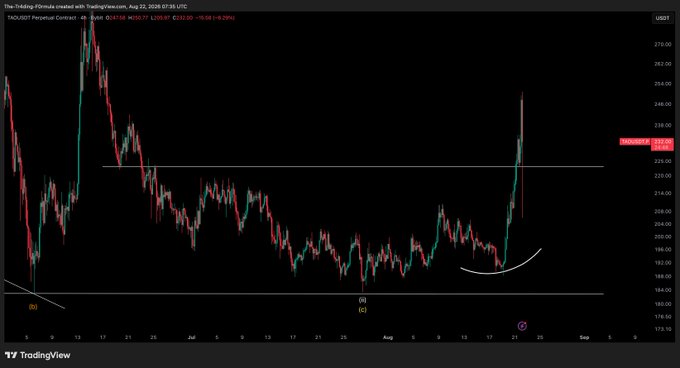Click the 208.00 price scale label
The image size is (680, 368).
662,212
